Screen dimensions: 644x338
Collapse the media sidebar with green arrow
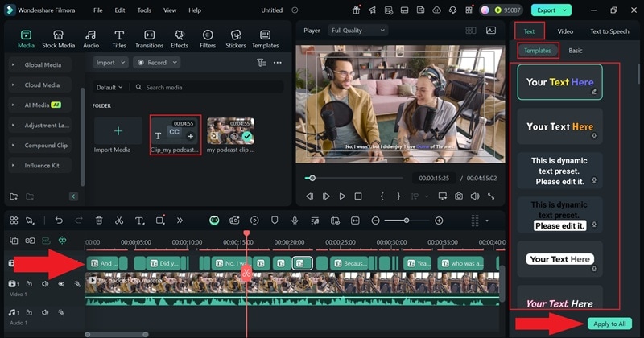coord(73,196)
